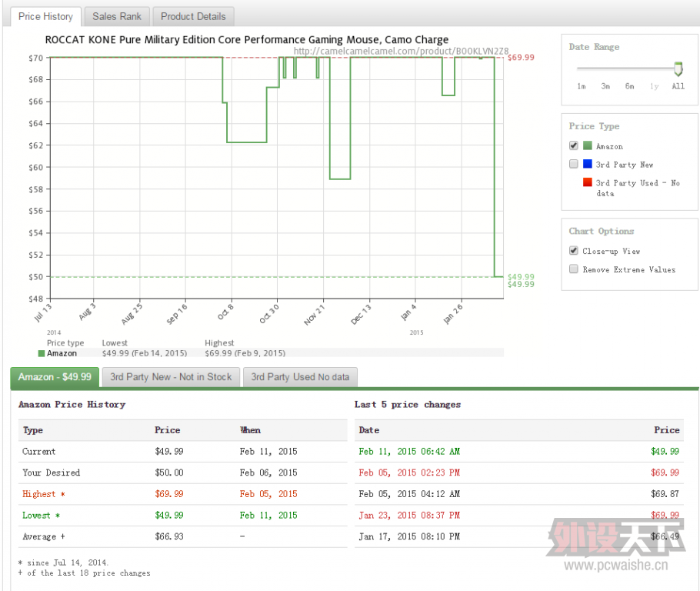Open the Product Details tab
Image resolution: width=700 pixels, height=591 pixels.
(x=193, y=16)
